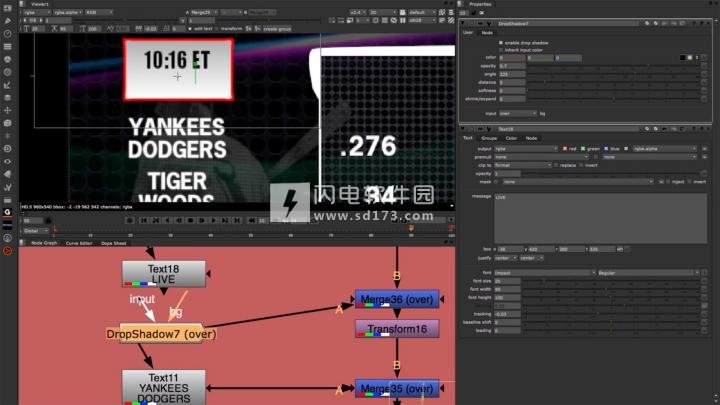This screenshot has width=720, height=405.
Task: Open the 3D nodes toolbar menu
Action: (7, 123)
